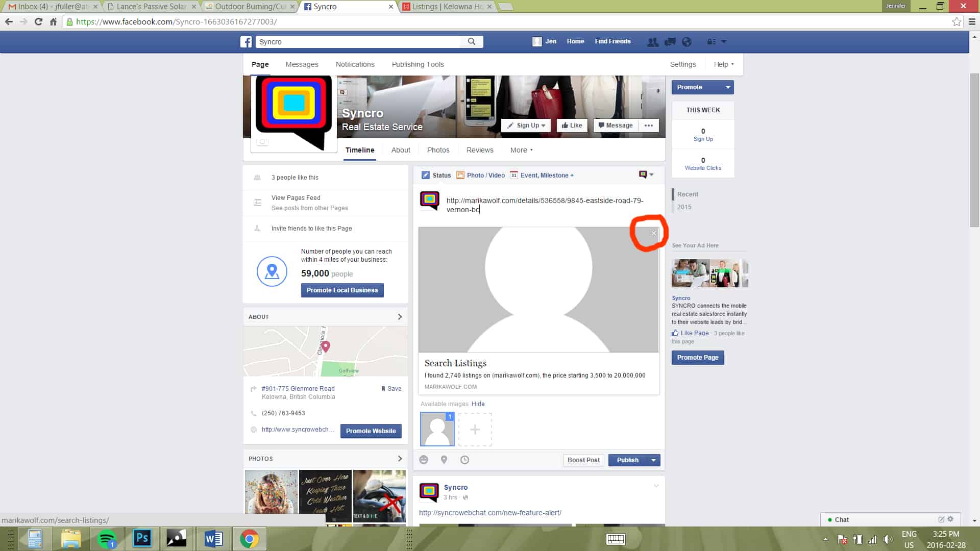Open Word from the taskbar

(213, 539)
